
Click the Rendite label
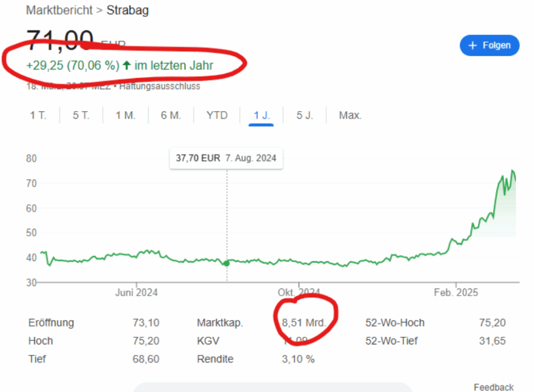(215, 359)
